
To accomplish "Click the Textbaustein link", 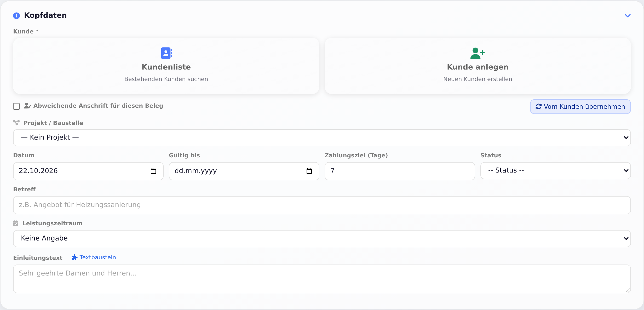I will [94, 257].
